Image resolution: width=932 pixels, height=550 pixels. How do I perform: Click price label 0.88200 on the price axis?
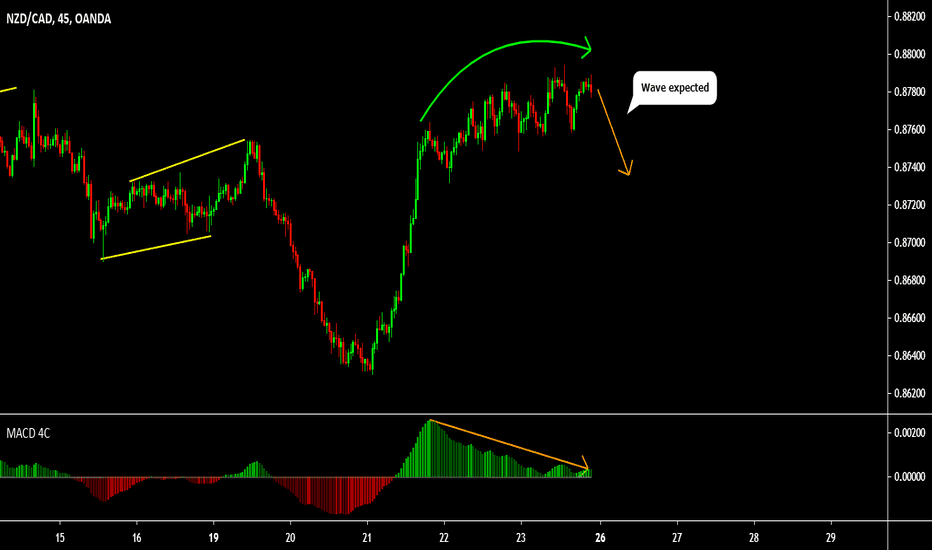(x=909, y=17)
